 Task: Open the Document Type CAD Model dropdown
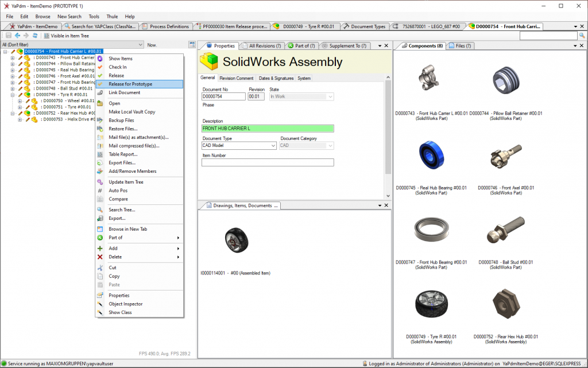tap(273, 145)
